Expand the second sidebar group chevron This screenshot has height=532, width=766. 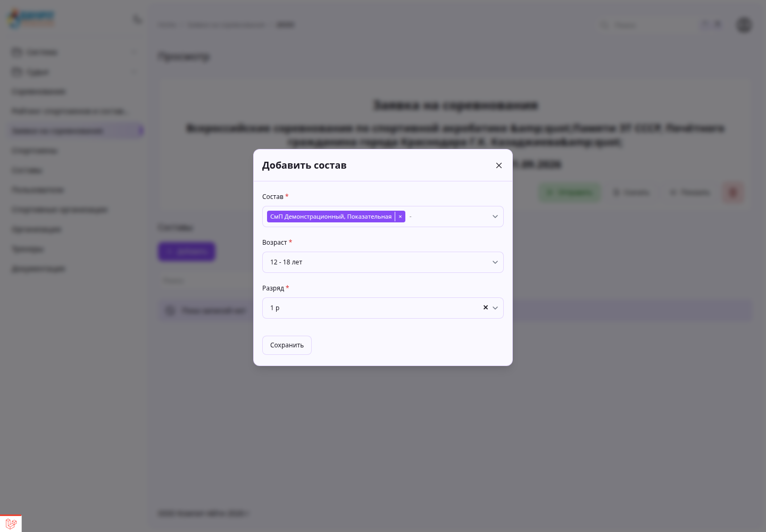point(134,72)
